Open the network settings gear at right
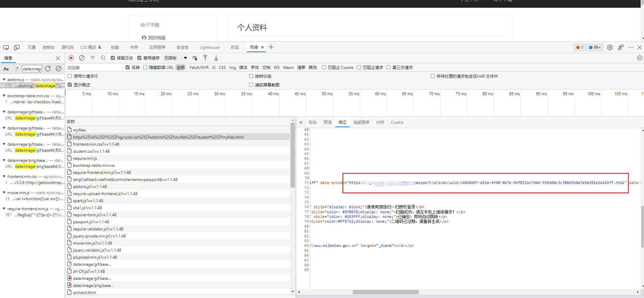 tap(639, 58)
